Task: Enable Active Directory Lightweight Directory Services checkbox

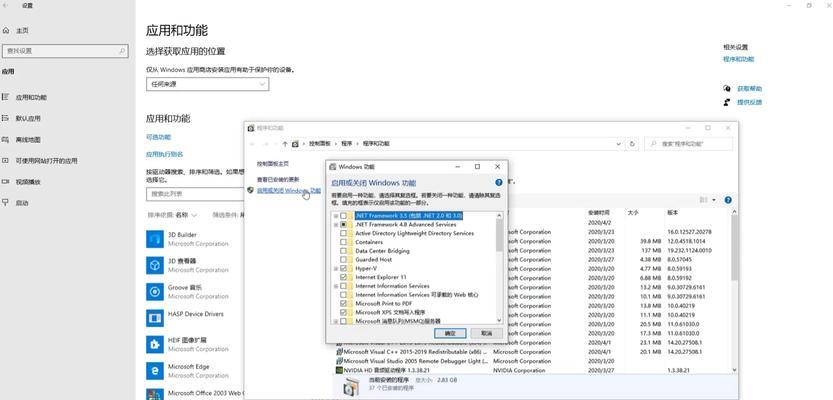Action: coord(344,233)
